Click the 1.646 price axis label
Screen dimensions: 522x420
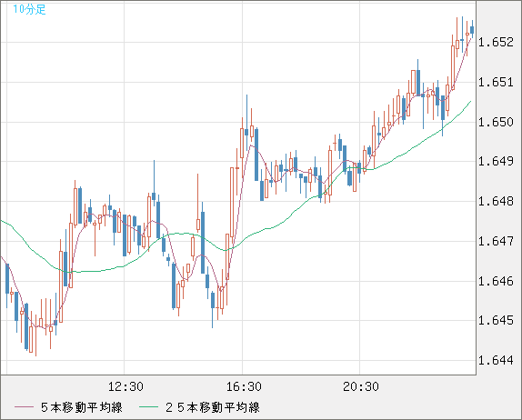(x=496, y=281)
